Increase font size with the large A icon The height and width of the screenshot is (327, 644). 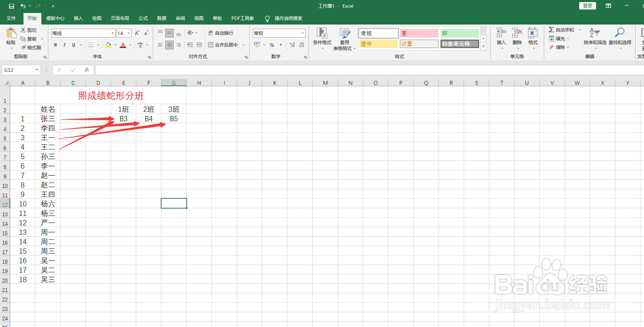(x=137, y=33)
